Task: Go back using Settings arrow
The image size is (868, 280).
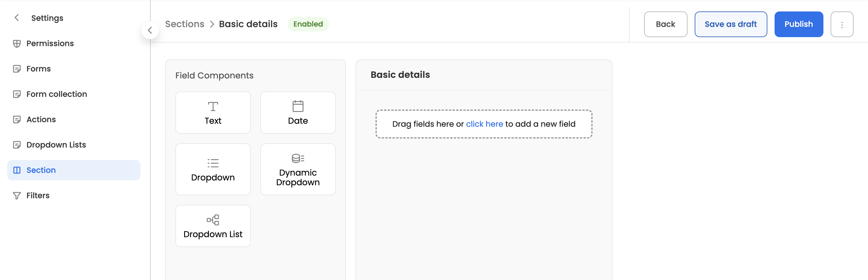Action: (x=17, y=17)
